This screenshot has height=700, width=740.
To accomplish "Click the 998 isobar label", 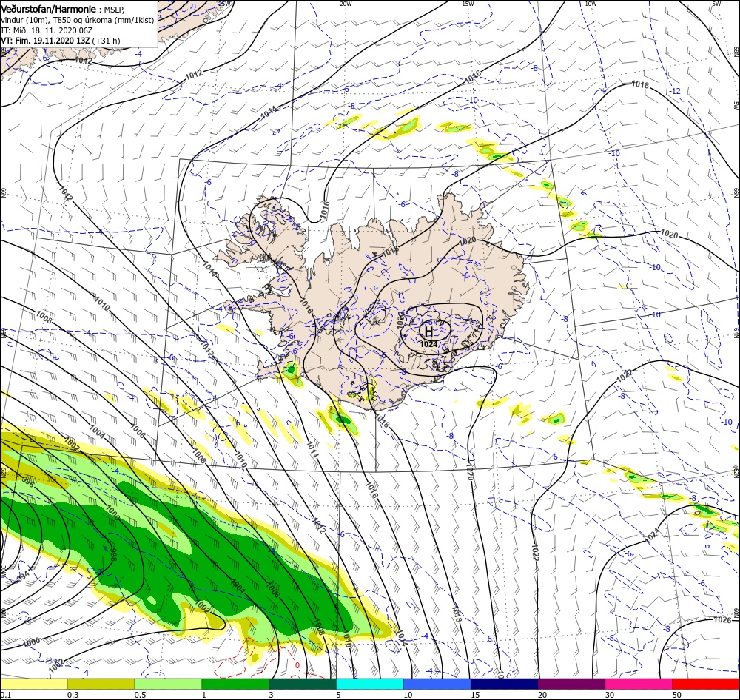I will [112, 554].
